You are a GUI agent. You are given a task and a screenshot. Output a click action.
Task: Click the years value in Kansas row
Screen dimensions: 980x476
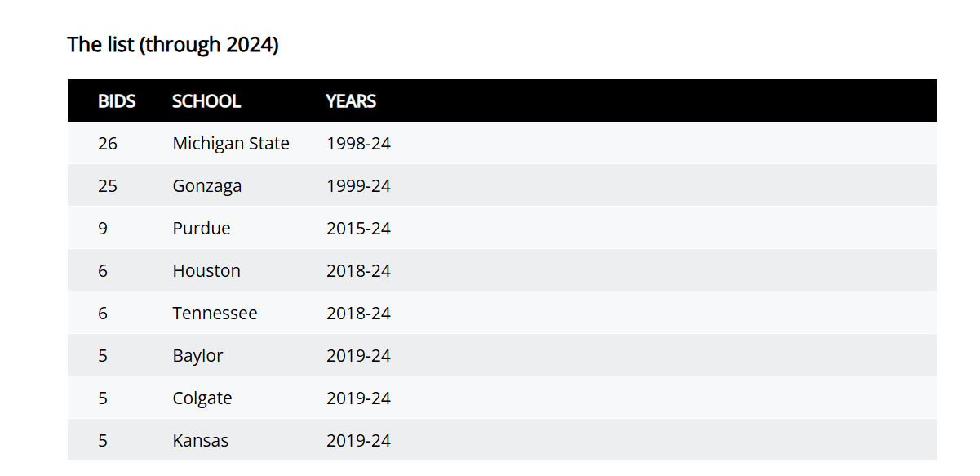[x=358, y=441]
